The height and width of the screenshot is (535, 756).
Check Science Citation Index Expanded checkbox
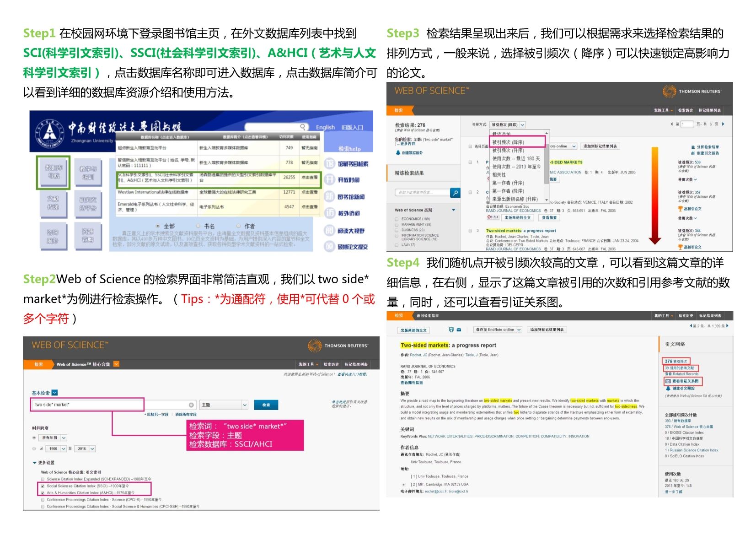click(43, 479)
